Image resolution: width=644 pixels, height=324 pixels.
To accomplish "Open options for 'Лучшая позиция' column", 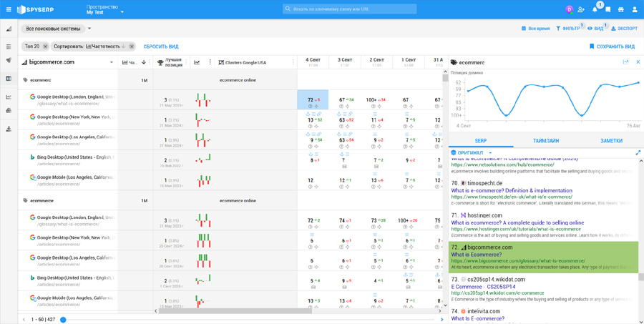I will (186, 62).
